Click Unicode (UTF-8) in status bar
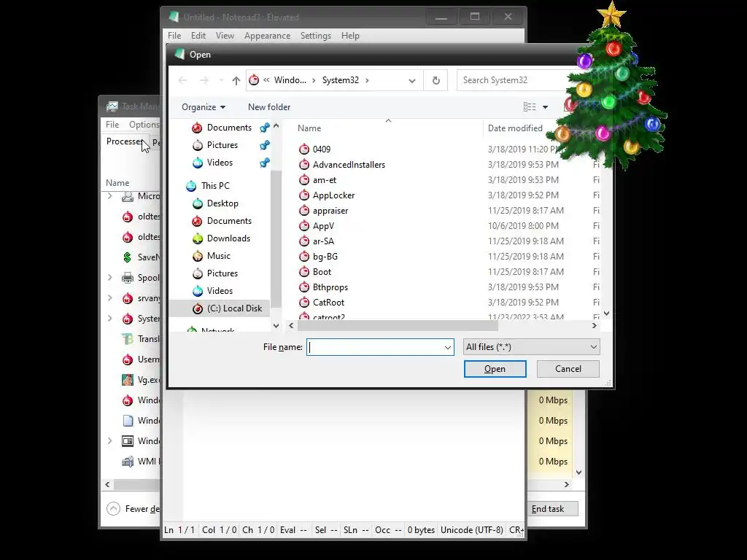This screenshot has height=560, width=747. (x=472, y=530)
